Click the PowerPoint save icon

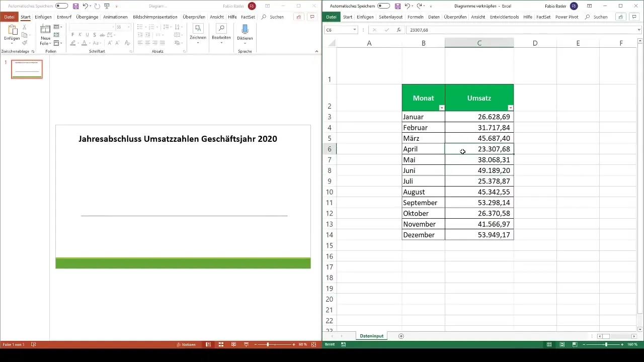(x=75, y=6)
